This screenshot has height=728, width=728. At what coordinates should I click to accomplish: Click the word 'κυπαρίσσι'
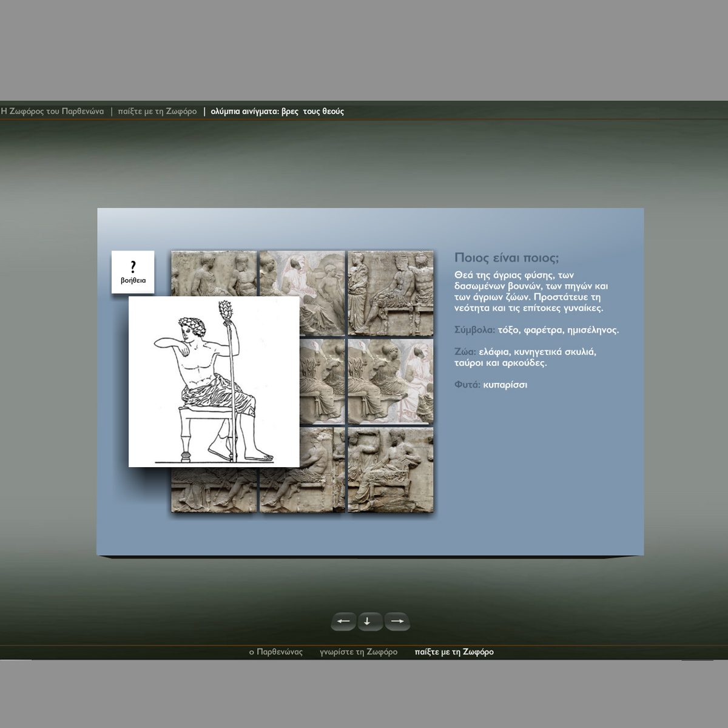pyautogui.click(x=505, y=385)
